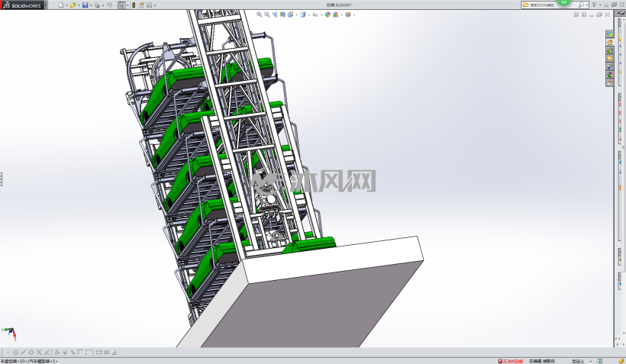Toggle Point snap in sketch toolbar
The image size is (626, 364).
click(8, 352)
